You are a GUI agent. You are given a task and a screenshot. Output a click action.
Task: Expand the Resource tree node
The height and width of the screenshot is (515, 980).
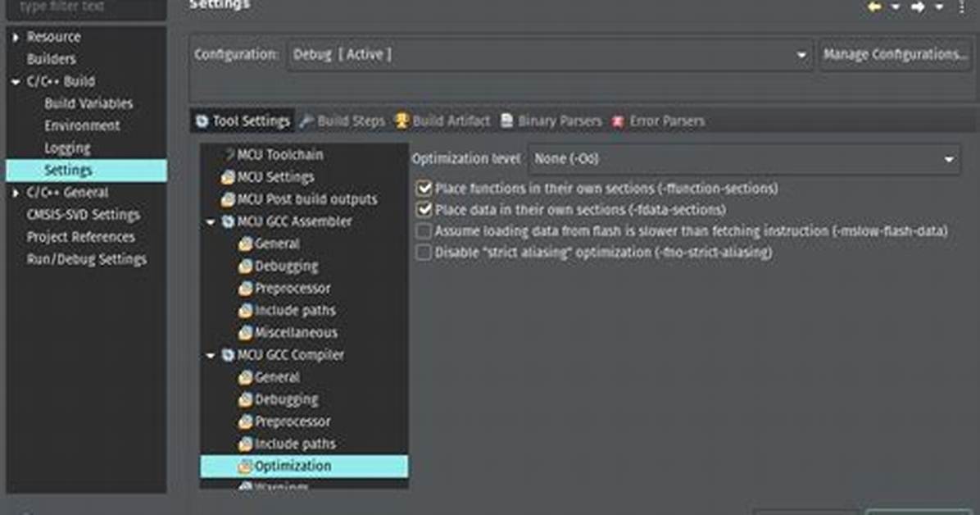[16, 38]
